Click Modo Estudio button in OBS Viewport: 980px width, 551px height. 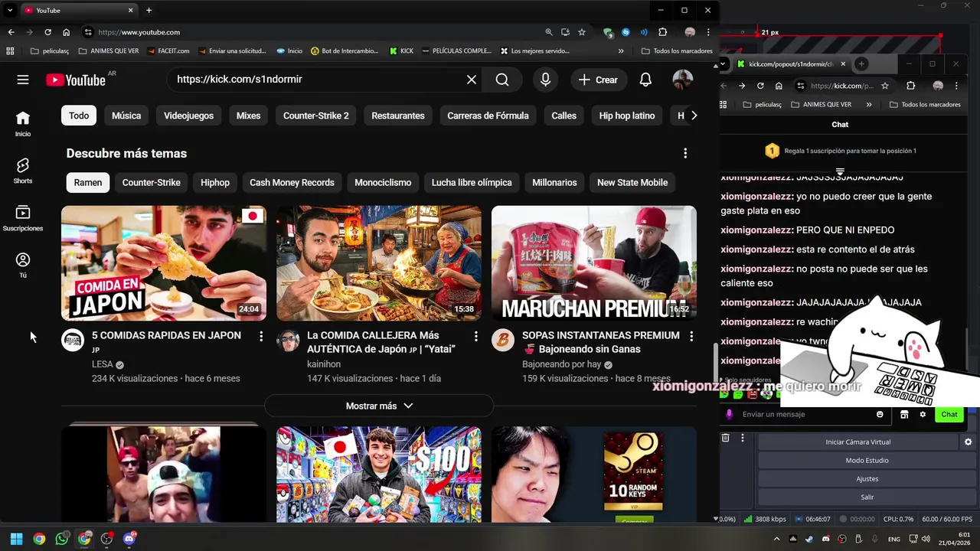click(x=867, y=460)
